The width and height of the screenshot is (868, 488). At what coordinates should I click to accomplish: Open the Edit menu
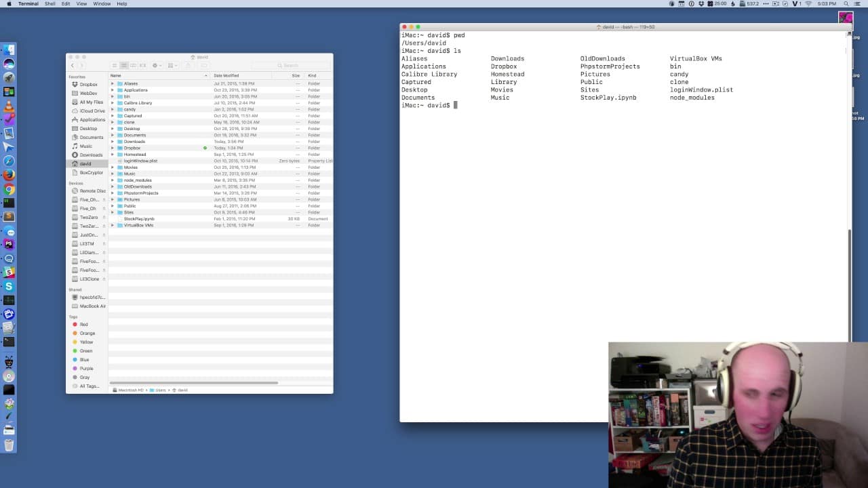point(66,4)
